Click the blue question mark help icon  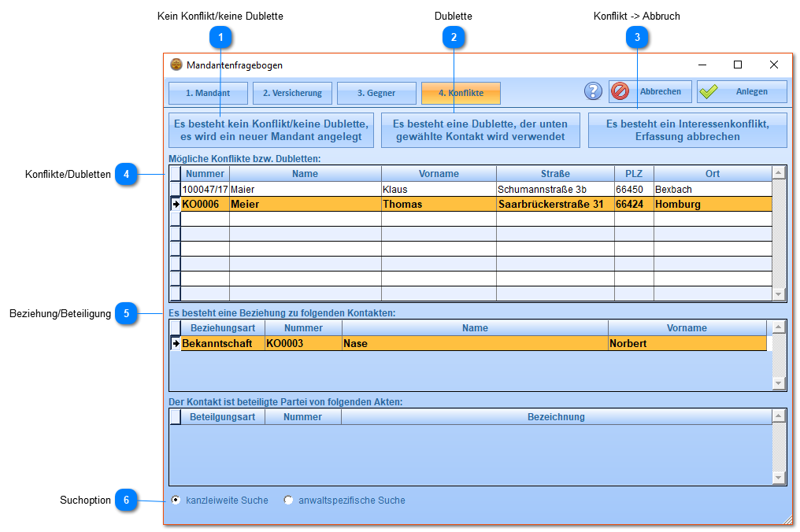593,91
